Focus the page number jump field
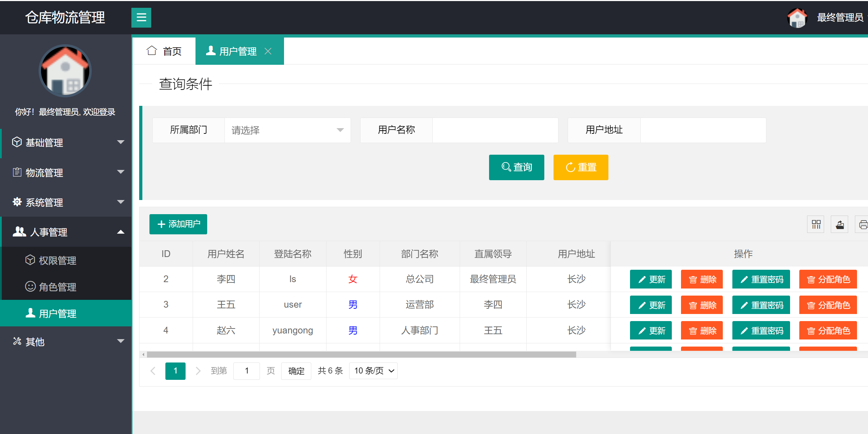Viewport: 868px width, 434px height. (246, 371)
